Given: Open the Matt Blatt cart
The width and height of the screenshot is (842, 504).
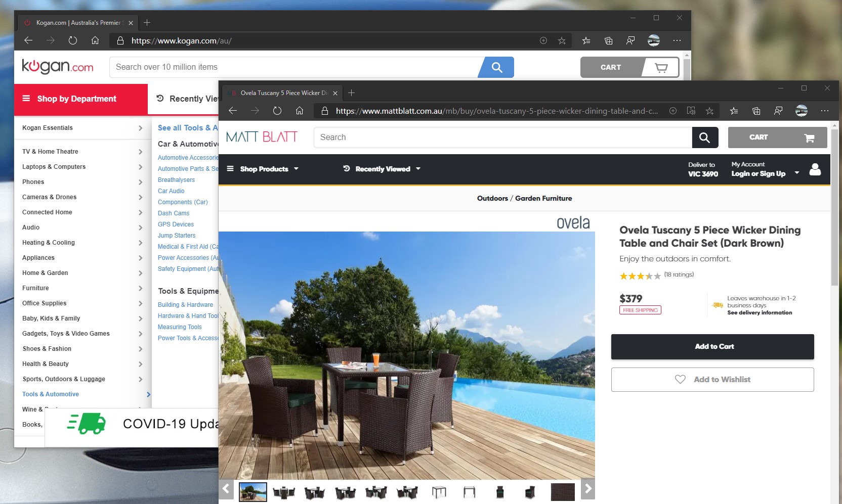Looking at the screenshot, I should [x=777, y=138].
